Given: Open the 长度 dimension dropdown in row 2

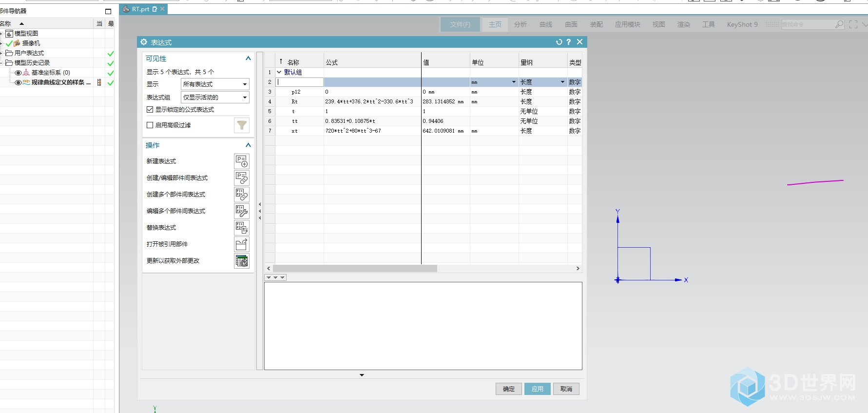Looking at the screenshot, I should [x=562, y=82].
